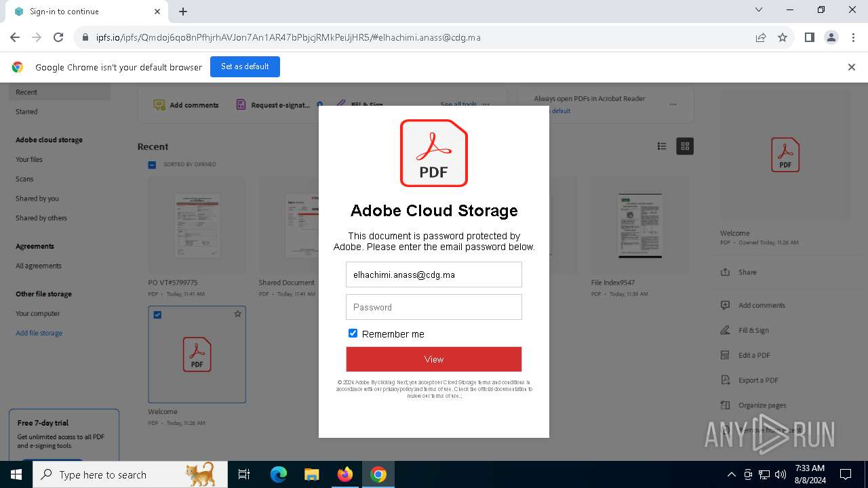Open the Chrome profile avatar
Screen dimensions: 868x488
pyautogui.click(x=831, y=37)
